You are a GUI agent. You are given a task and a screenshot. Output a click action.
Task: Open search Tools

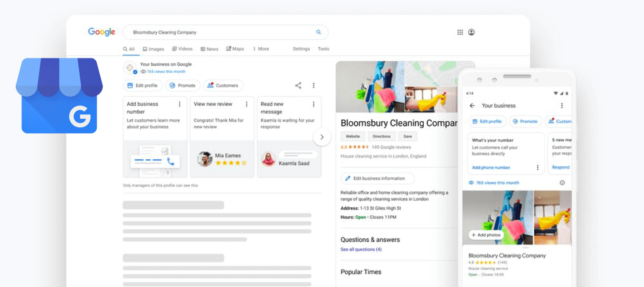[x=324, y=49]
